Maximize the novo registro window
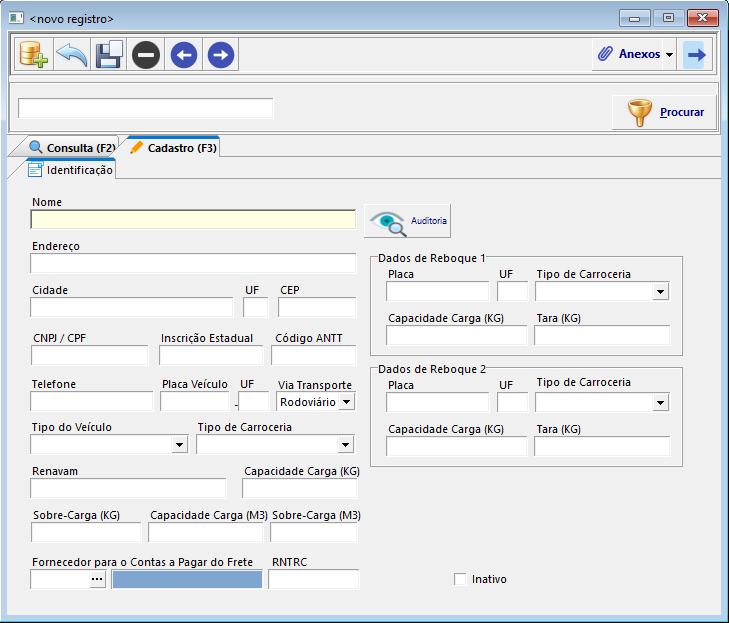 (x=668, y=18)
